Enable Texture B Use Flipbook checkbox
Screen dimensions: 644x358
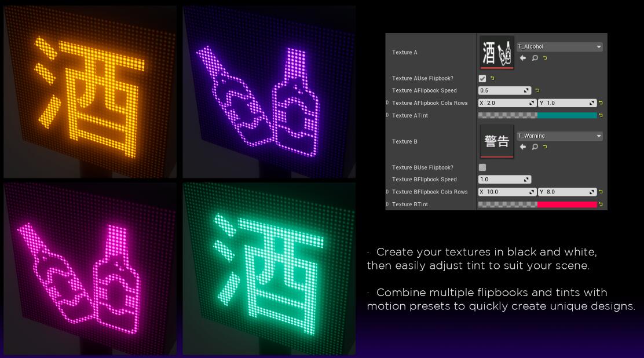[482, 167]
